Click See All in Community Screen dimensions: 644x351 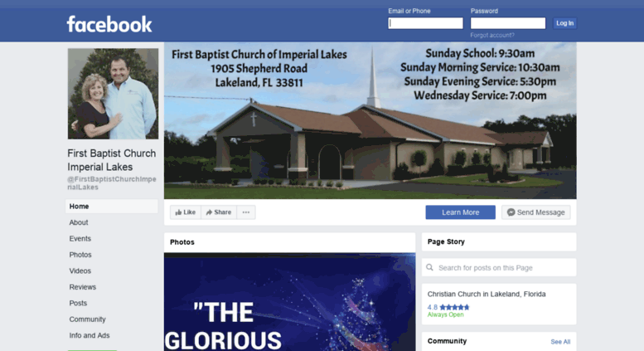click(560, 342)
